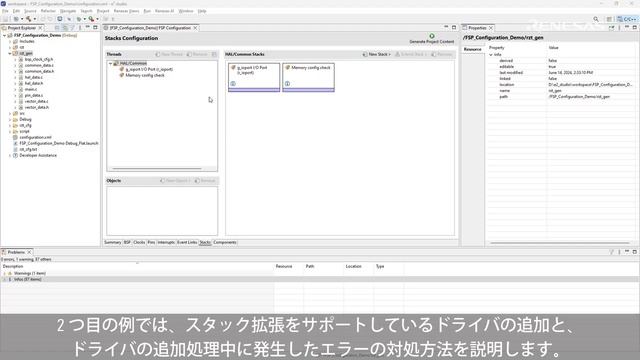Collapse the HAL/Common thread node
Screen dimensions: 640x360
coord(111,63)
